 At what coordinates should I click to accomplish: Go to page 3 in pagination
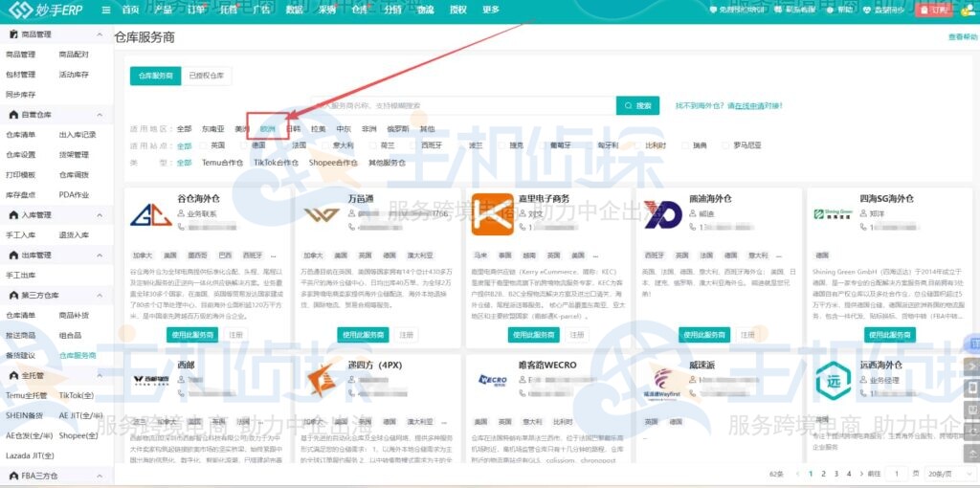pos(836,474)
